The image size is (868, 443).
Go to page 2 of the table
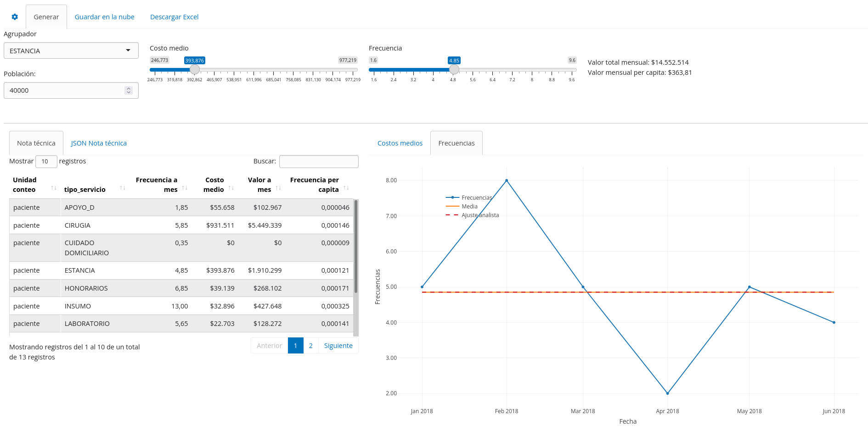(x=311, y=346)
